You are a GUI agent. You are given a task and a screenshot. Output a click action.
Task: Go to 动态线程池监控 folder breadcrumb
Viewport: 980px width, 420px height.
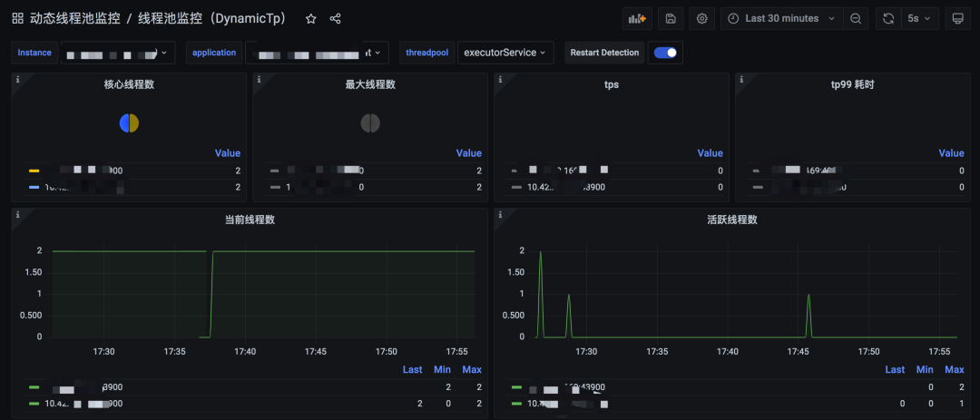(74, 19)
